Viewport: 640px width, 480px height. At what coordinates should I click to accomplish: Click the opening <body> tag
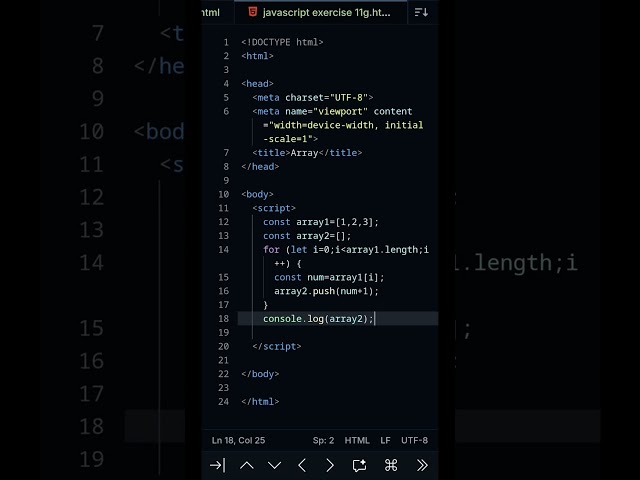257,194
